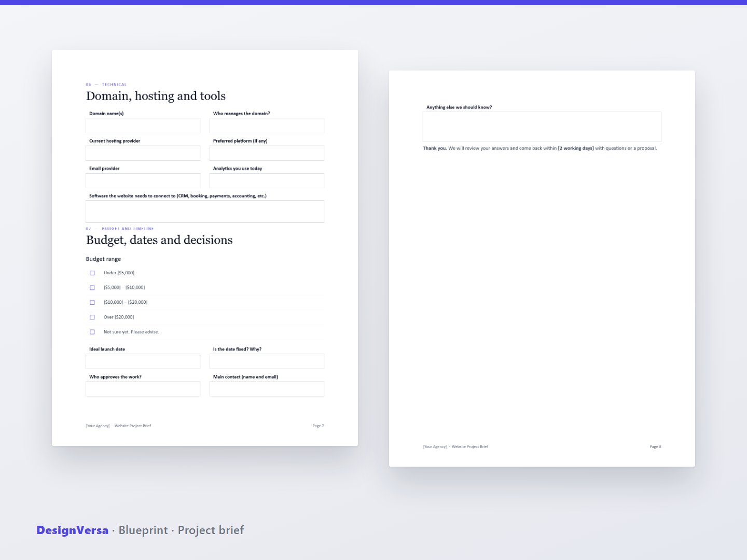Select the '[$10,000] - [$20,000]' checkbox
Viewport: 747px width, 560px height.
[92, 302]
